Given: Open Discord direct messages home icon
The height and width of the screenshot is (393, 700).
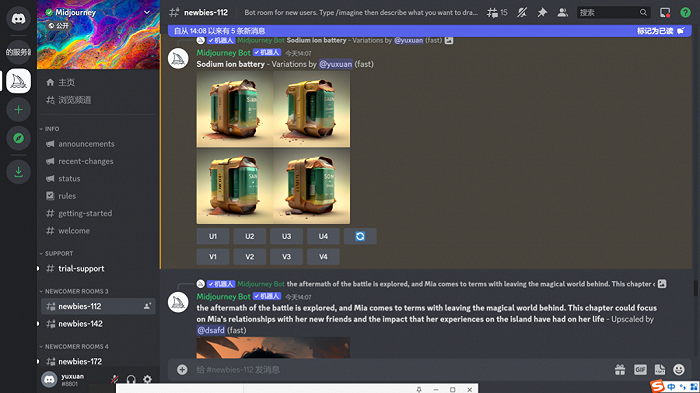Looking at the screenshot, I should 18,18.
